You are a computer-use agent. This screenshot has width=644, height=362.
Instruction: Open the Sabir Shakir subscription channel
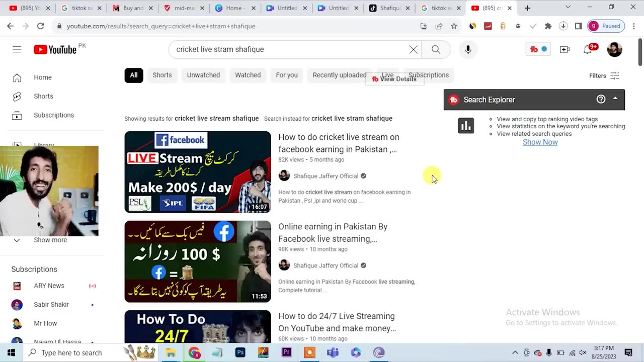click(51, 305)
